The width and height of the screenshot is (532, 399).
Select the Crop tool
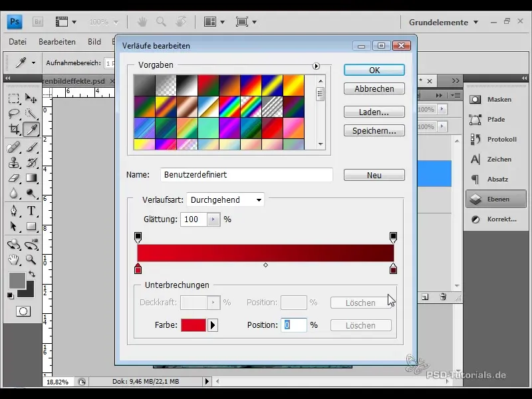[13, 129]
